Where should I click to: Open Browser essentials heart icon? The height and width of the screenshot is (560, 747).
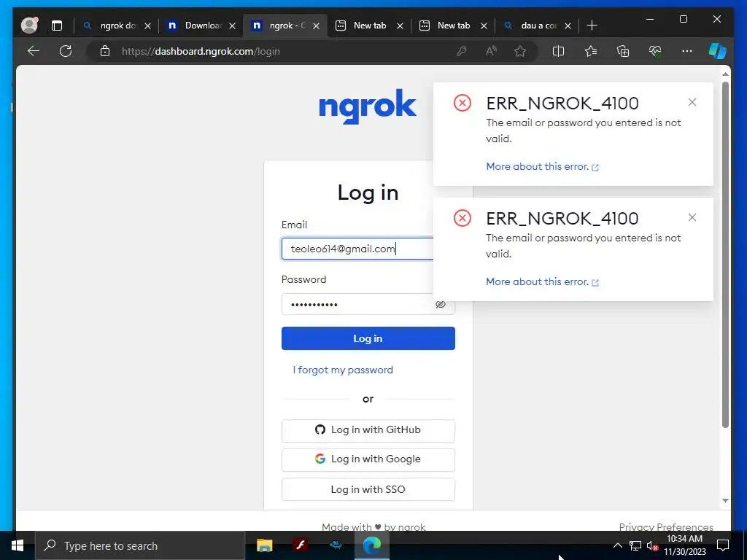tap(655, 51)
